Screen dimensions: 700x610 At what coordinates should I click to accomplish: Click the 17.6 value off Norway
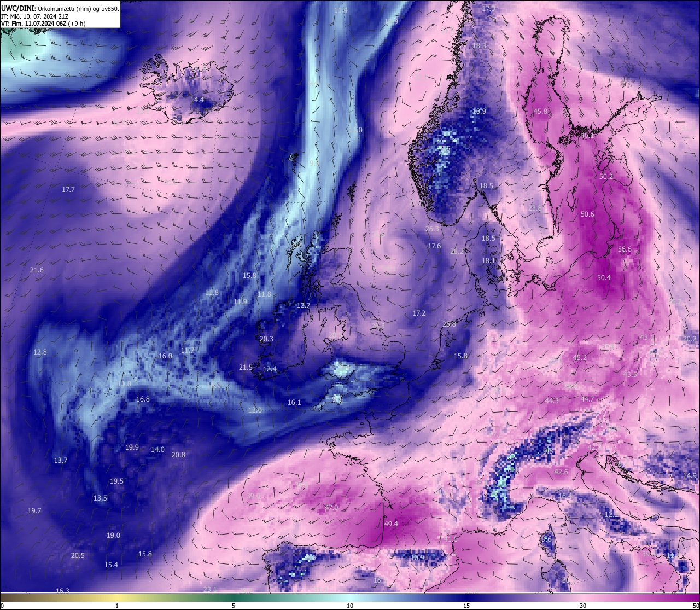point(434,246)
